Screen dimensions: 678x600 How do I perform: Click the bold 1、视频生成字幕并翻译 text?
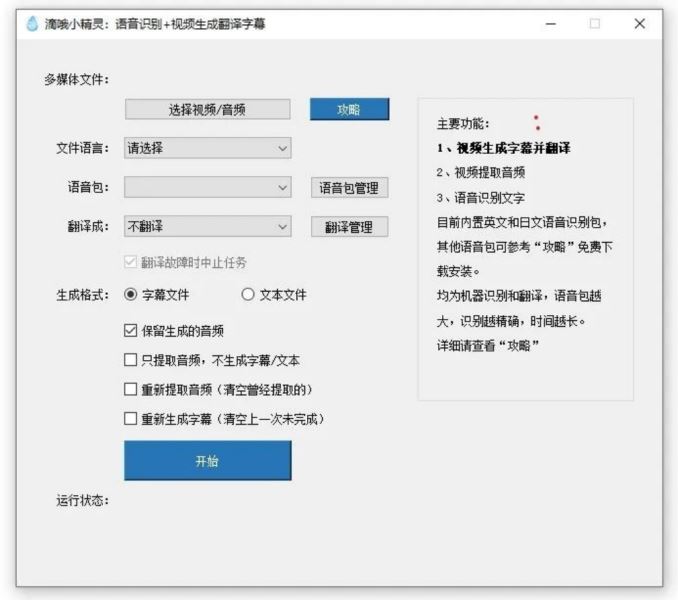click(x=503, y=148)
